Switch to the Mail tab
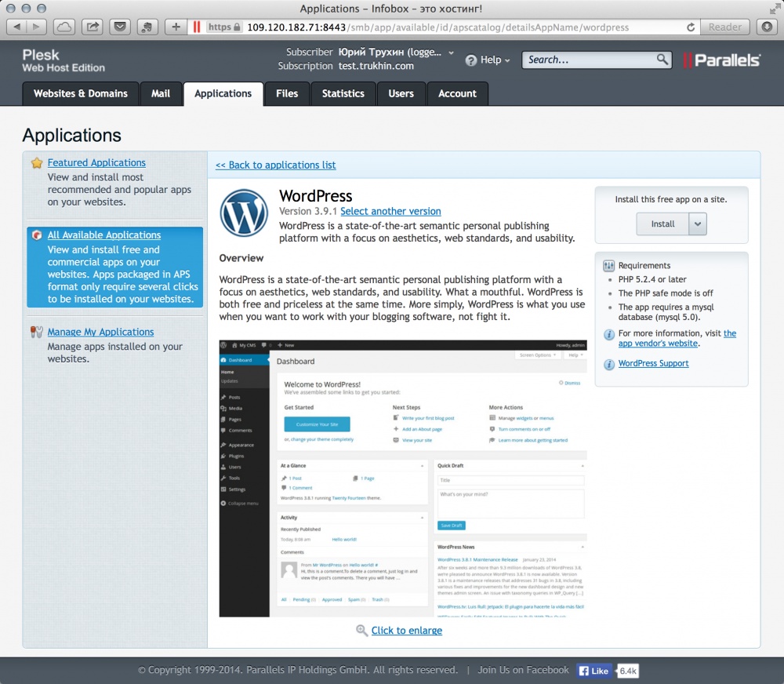The width and height of the screenshot is (784, 684). 161,93
